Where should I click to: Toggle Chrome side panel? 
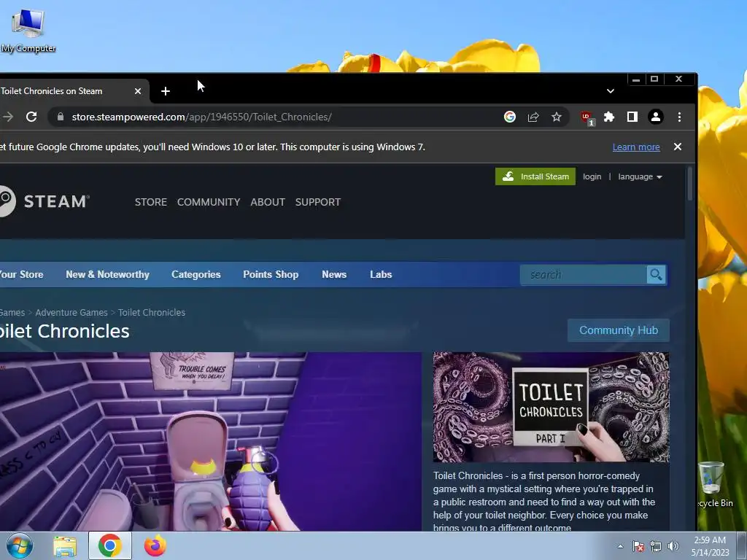point(632,117)
